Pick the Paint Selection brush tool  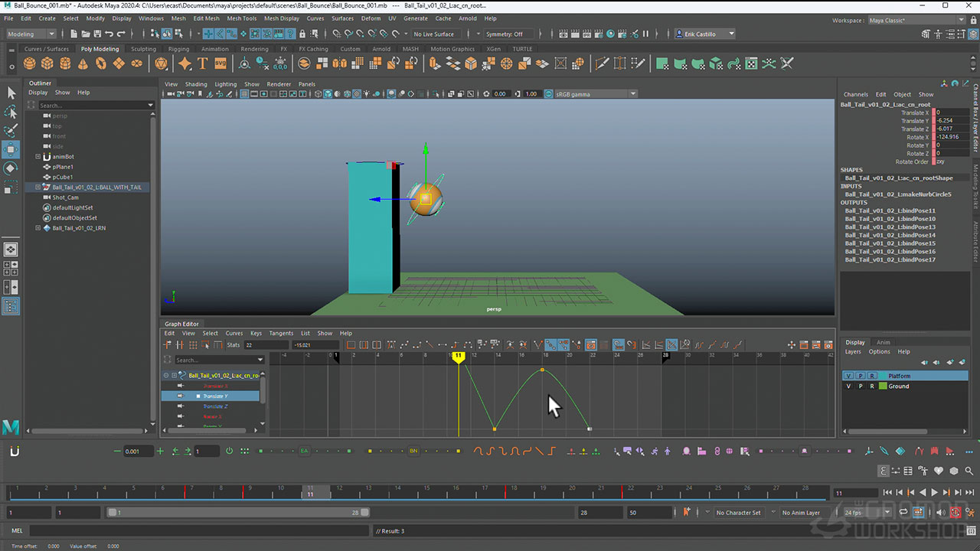click(11, 130)
